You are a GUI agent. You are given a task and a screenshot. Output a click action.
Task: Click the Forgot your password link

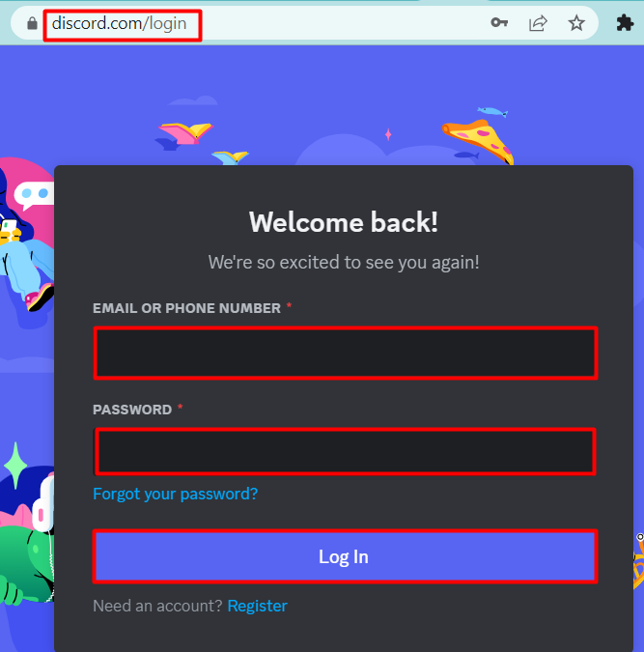(175, 494)
